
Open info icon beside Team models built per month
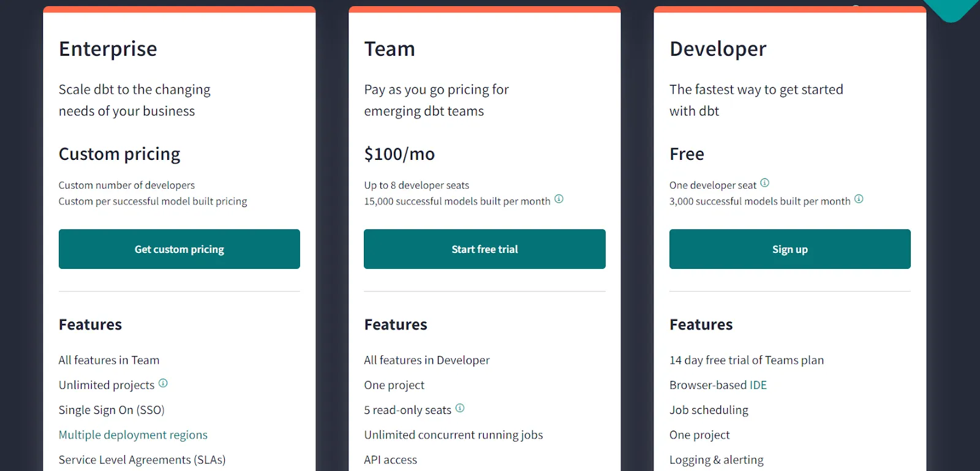pyautogui.click(x=559, y=199)
